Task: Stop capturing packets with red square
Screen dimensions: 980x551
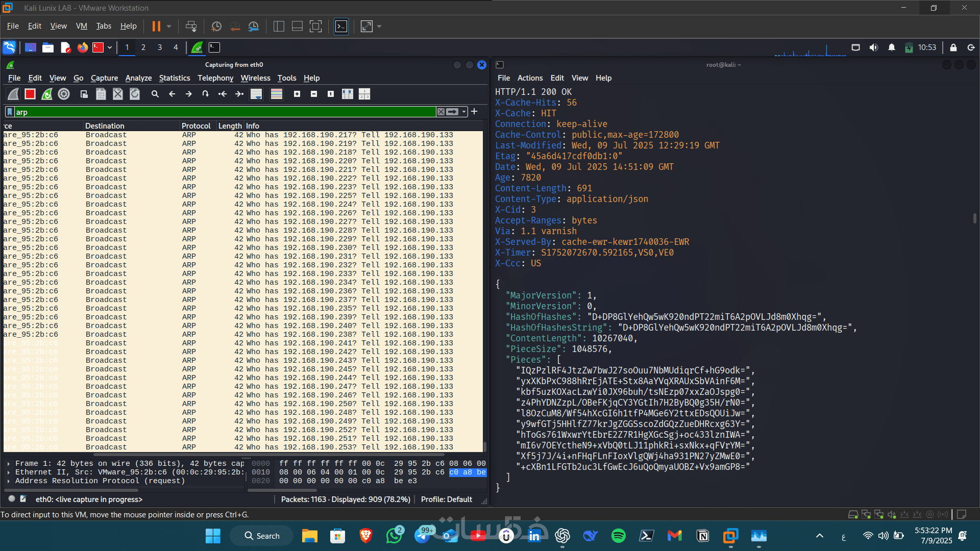Action: point(30,94)
